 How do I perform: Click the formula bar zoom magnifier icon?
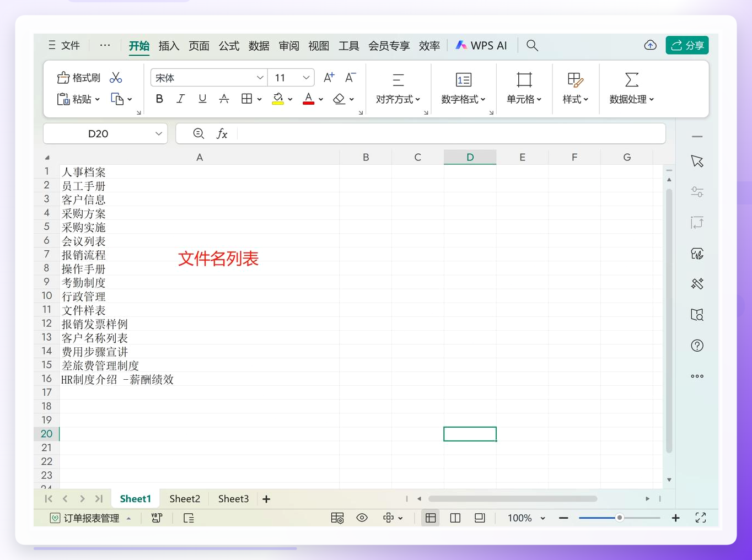(x=198, y=133)
